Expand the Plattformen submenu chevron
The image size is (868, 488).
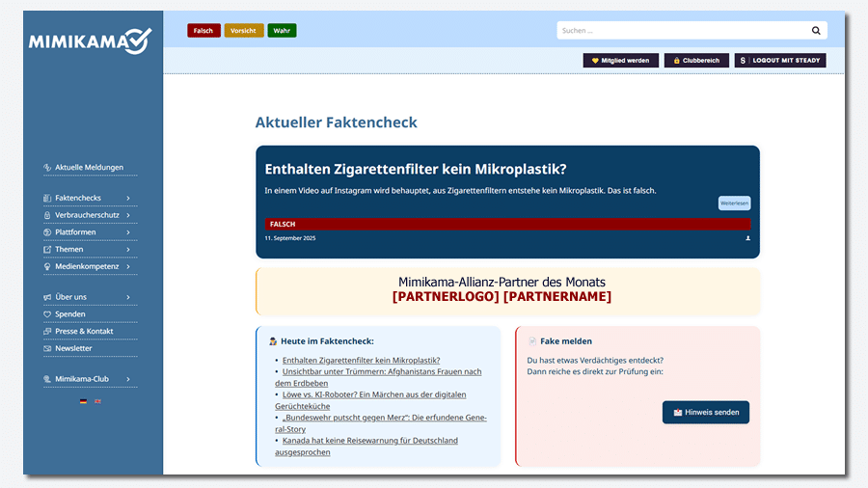click(128, 231)
